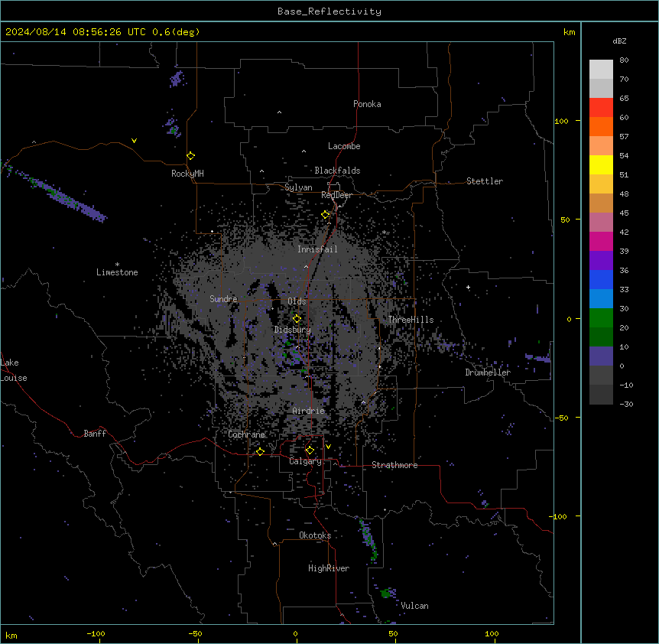Click the yellow diamond marker above the Calgary label
The height and width of the screenshot is (644, 659).
tap(310, 450)
